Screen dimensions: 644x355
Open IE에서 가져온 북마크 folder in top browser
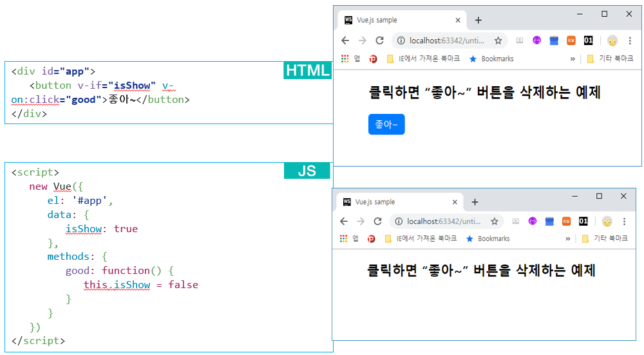pos(424,59)
